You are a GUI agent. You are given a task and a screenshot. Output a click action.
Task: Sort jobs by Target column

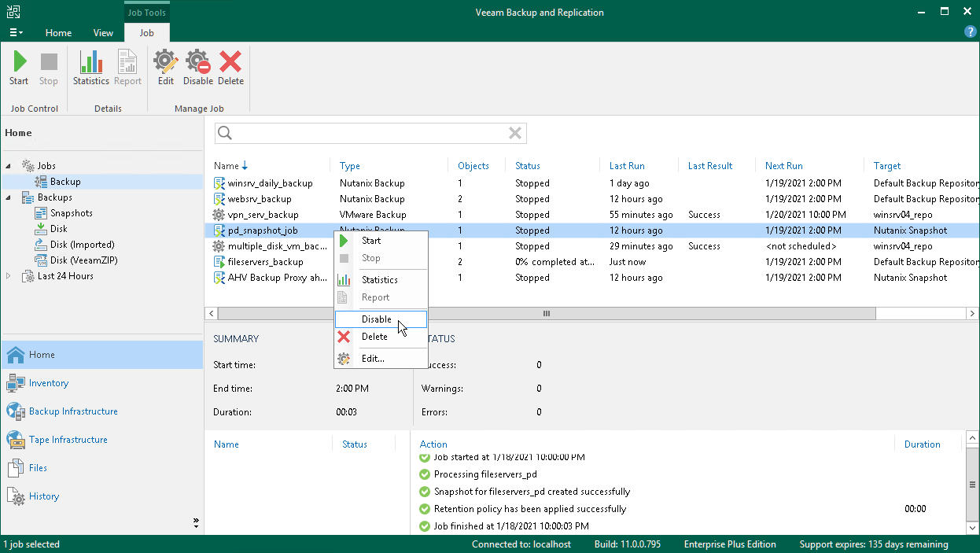(887, 166)
